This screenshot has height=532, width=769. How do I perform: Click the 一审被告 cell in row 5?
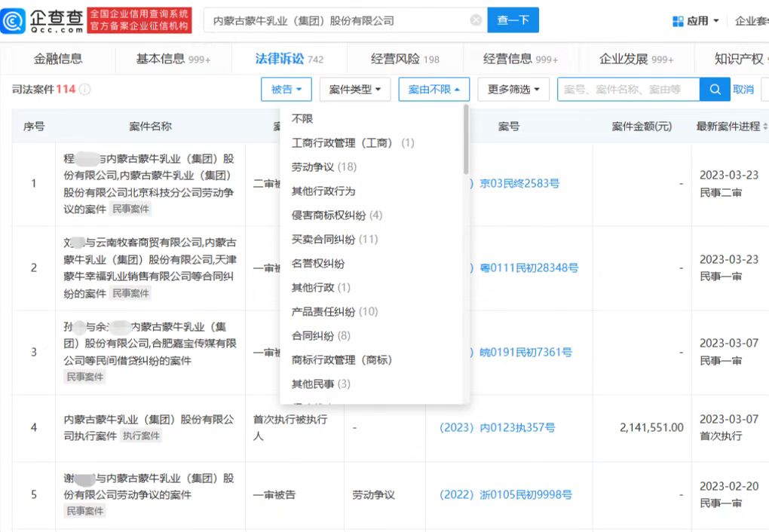point(274,495)
